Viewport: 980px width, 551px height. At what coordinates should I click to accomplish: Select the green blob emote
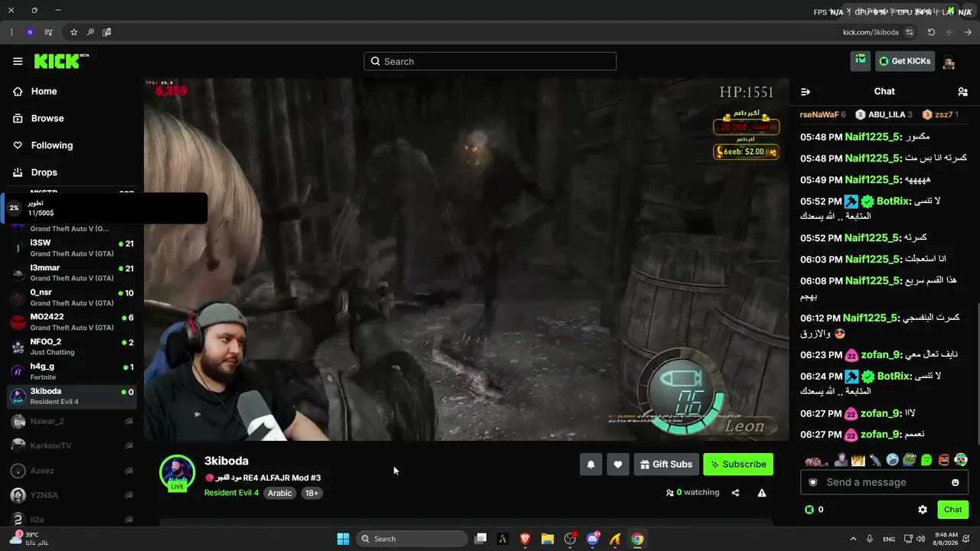[x=927, y=460]
